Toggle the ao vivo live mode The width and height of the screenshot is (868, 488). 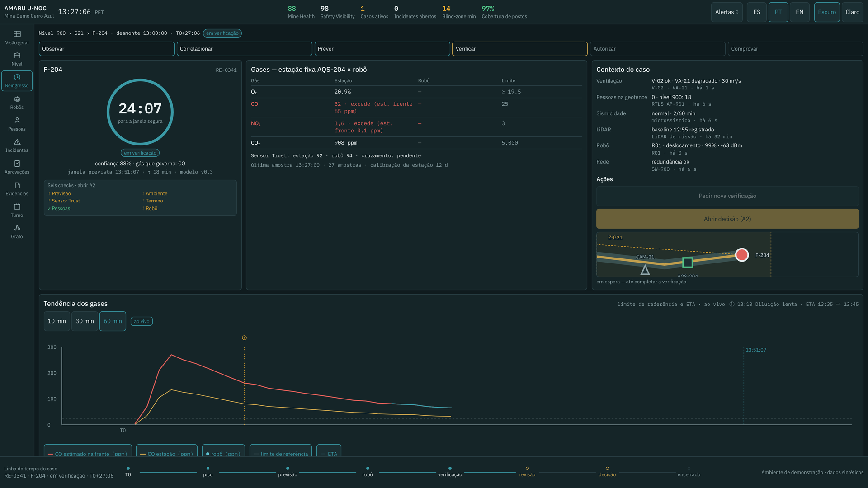click(x=142, y=321)
